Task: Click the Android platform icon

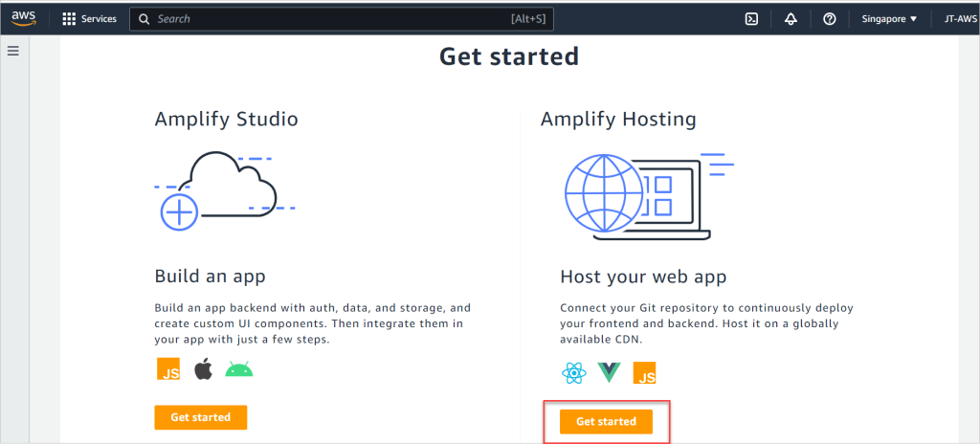Action: (238, 369)
